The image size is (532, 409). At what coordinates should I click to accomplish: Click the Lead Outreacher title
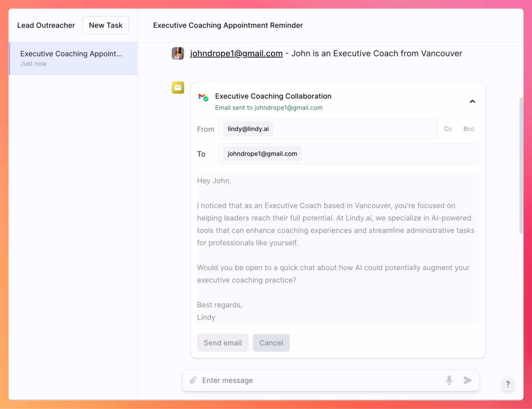(46, 25)
